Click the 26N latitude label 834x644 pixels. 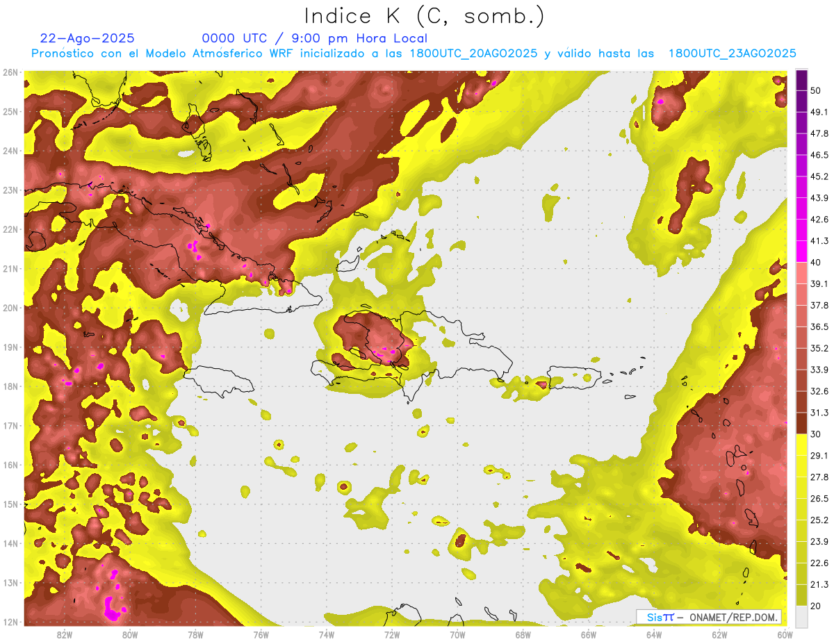tap(10, 72)
